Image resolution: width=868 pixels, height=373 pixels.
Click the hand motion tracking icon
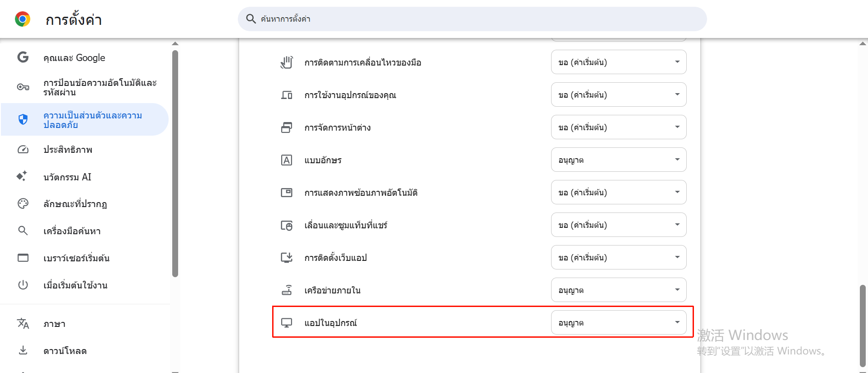click(287, 62)
